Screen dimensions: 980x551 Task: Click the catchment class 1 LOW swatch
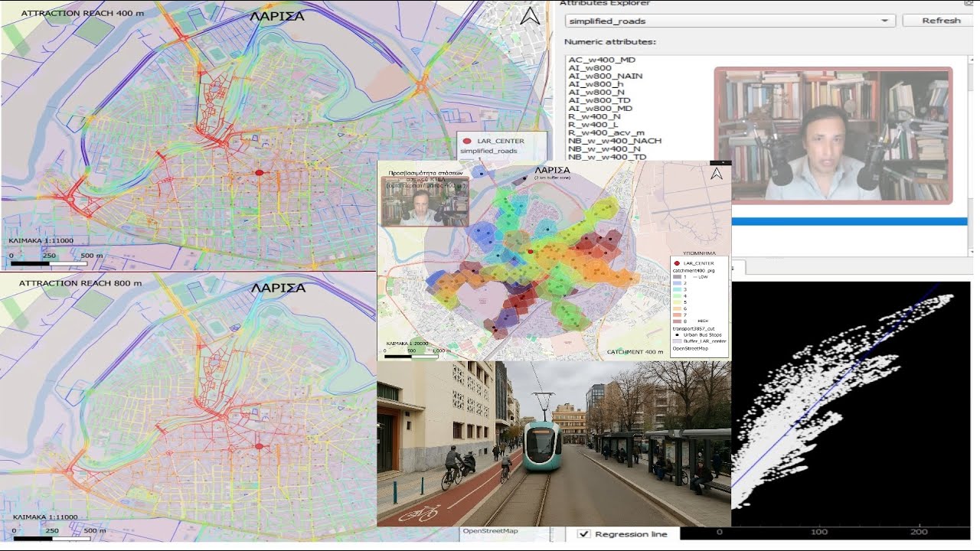pyautogui.click(x=677, y=277)
